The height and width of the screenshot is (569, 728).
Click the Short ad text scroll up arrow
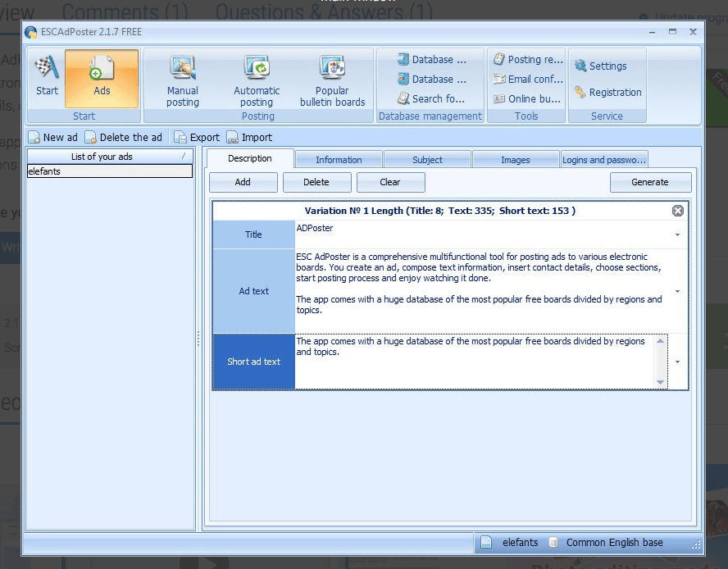660,341
